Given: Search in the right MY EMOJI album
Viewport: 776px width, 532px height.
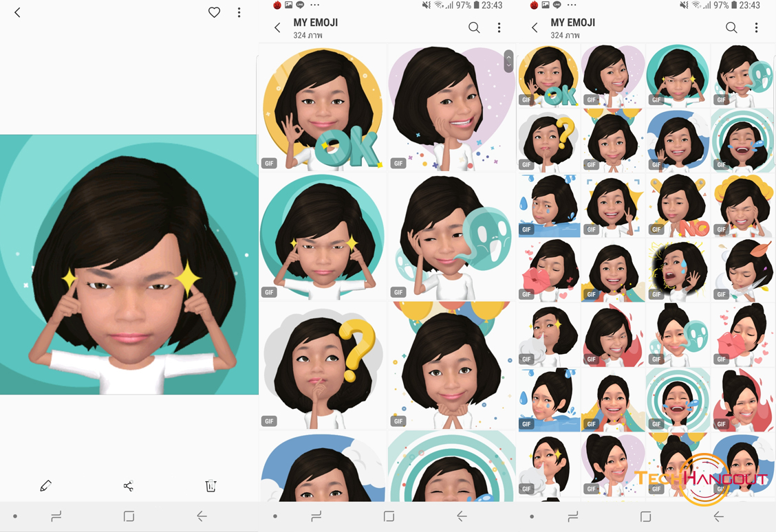Looking at the screenshot, I should [x=731, y=27].
